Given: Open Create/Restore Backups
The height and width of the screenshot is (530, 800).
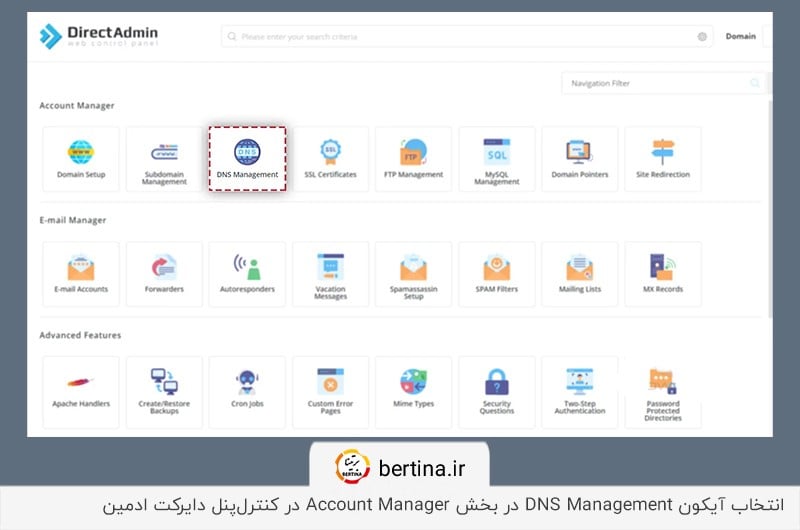Looking at the screenshot, I should tap(164, 392).
